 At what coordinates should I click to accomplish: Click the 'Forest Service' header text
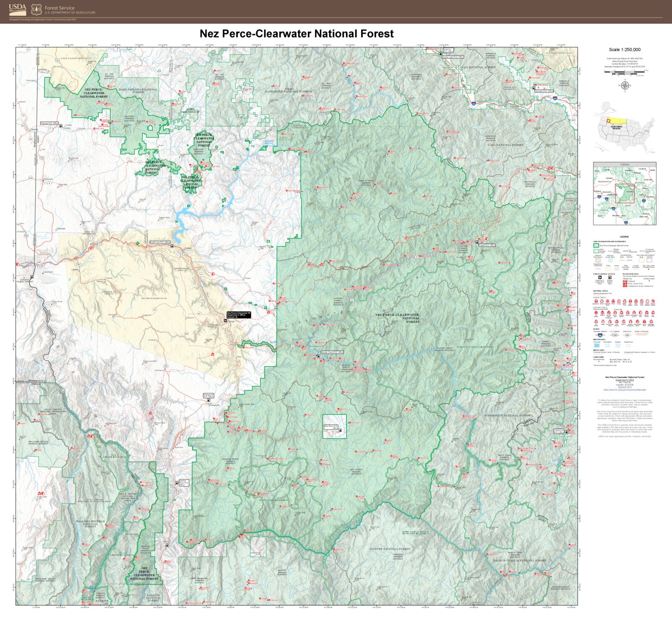click(x=60, y=8)
